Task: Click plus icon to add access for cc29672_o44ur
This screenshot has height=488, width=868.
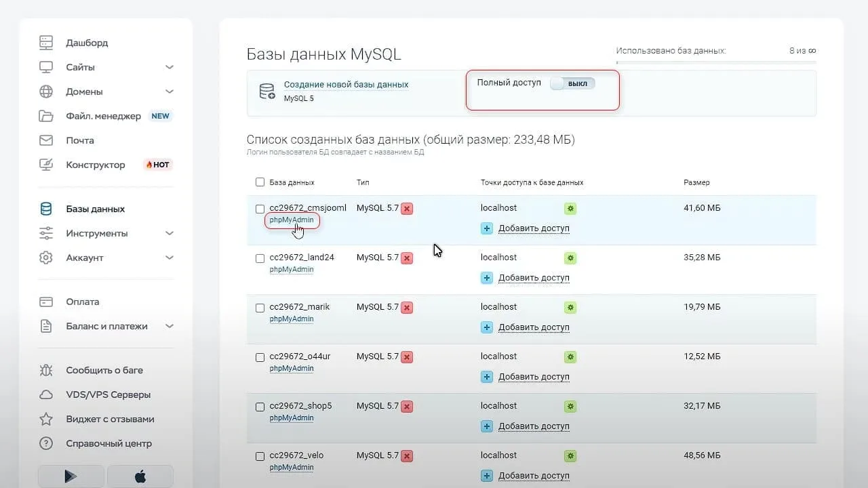Action: pos(487,377)
